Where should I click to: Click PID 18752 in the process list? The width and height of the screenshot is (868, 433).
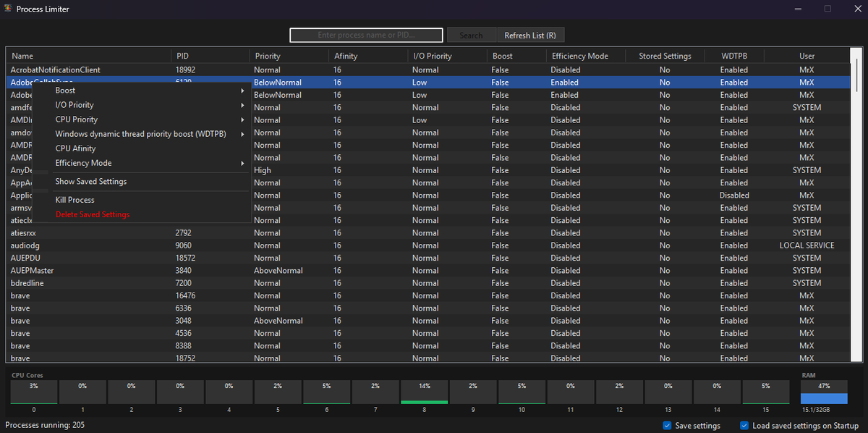(x=185, y=358)
